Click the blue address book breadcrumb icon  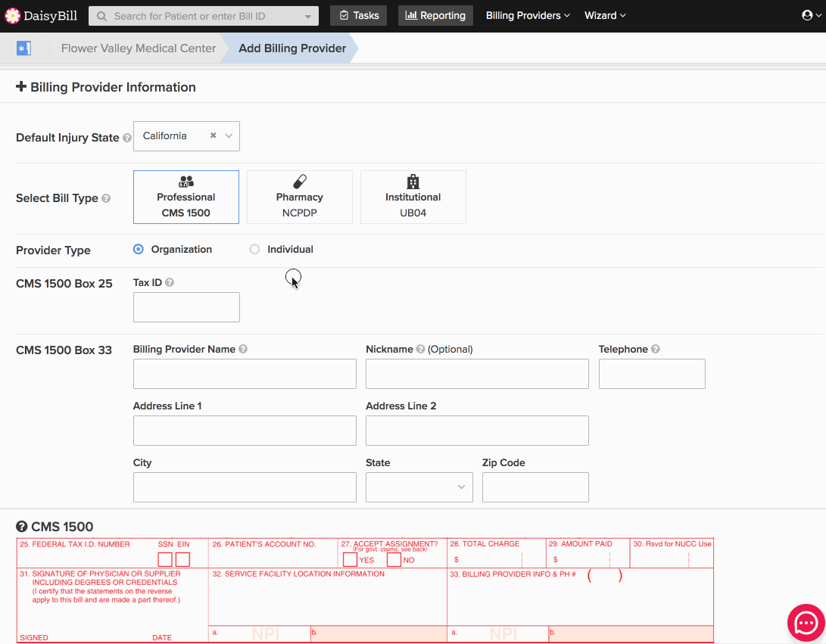(23, 48)
